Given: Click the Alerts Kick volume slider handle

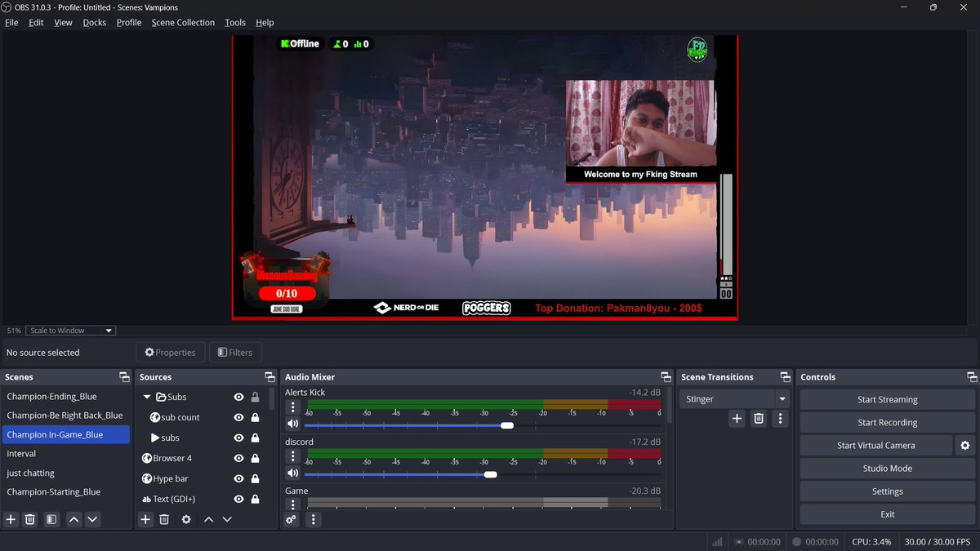Looking at the screenshot, I should point(507,424).
